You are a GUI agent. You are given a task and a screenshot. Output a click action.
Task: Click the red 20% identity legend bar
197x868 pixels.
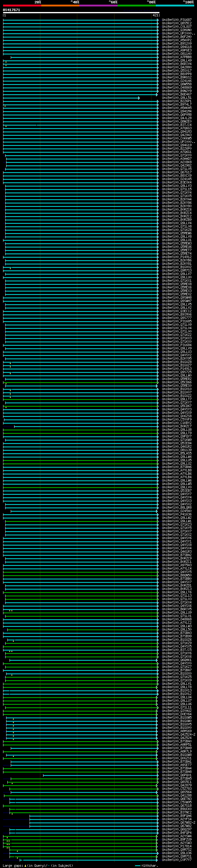click(22, 6)
